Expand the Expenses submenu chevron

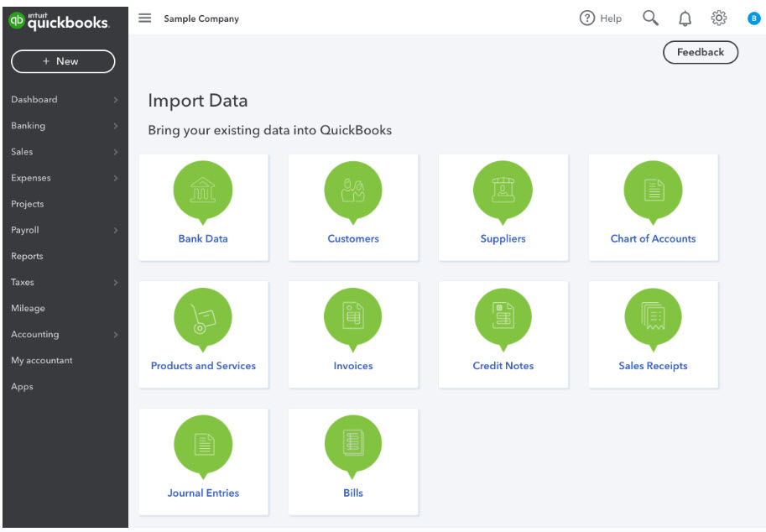pyautogui.click(x=116, y=178)
